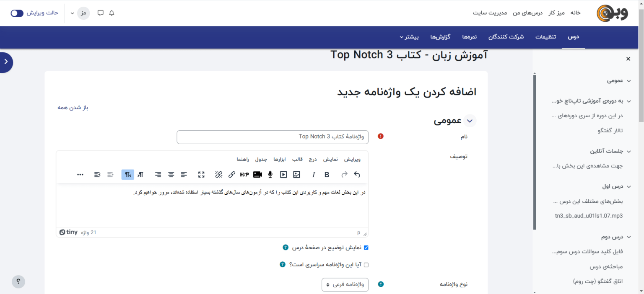Check the آیا این واژه‌نامه سراسری است box
Image resolution: width=644 pixels, height=294 pixels.
pos(366,265)
